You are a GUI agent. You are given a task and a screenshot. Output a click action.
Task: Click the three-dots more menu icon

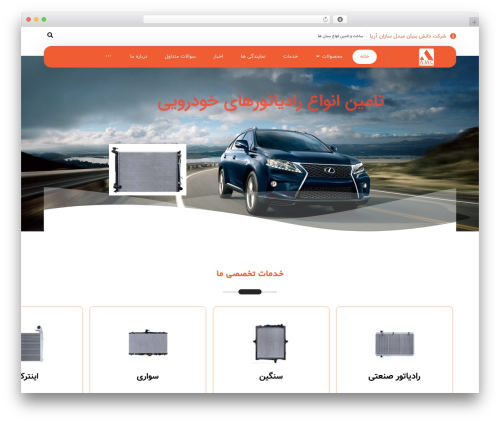(x=108, y=56)
